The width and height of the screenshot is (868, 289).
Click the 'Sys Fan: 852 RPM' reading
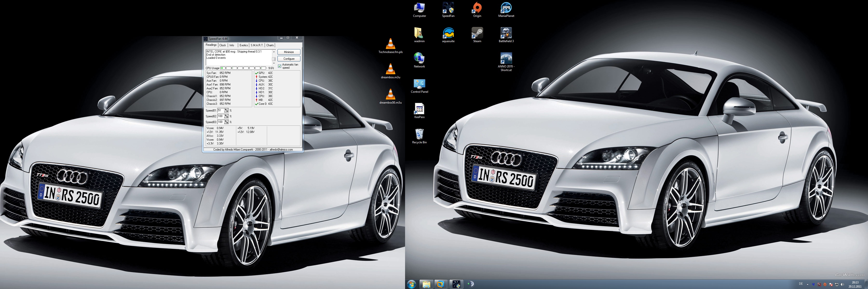click(218, 73)
